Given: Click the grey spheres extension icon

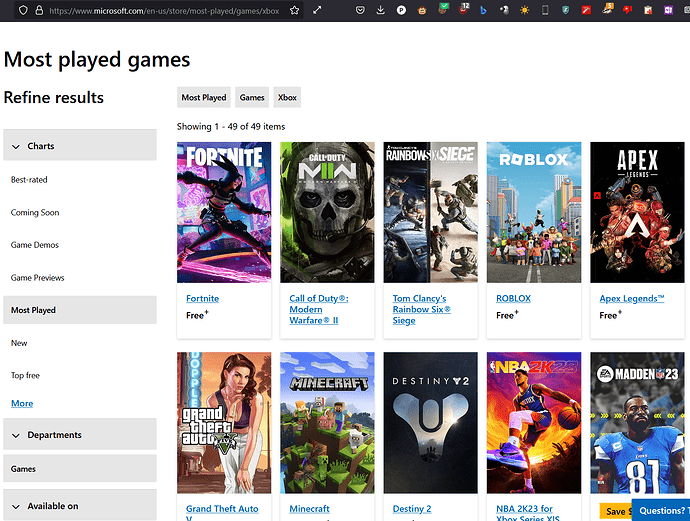Looking at the screenshot, I should (x=504, y=10).
